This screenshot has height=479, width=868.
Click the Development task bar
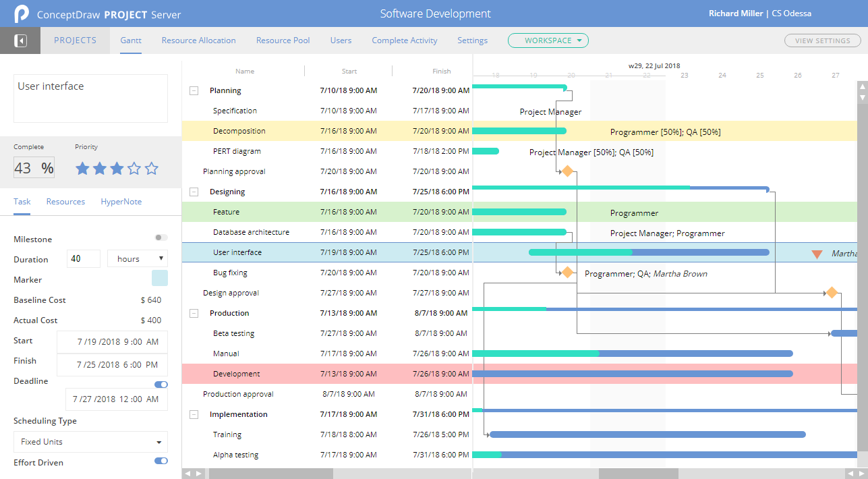[x=633, y=374]
